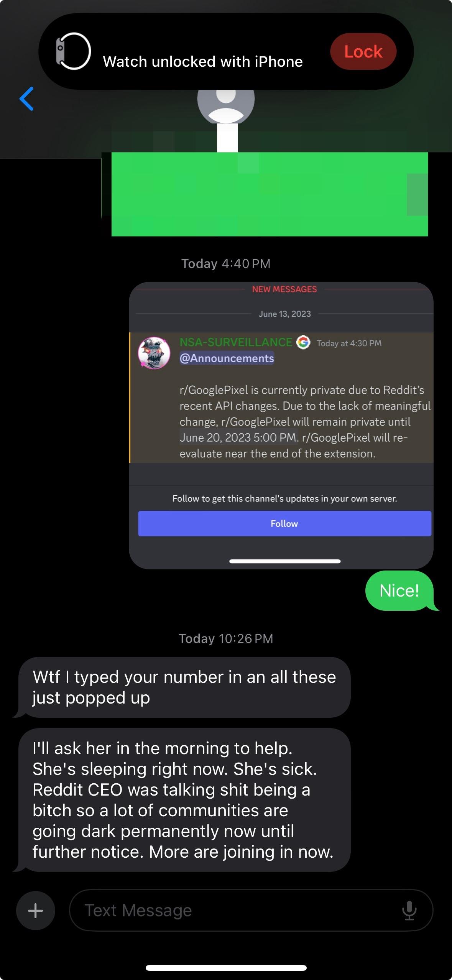Image resolution: width=452 pixels, height=980 pixels.
Task: Tap the Apple Watch icon in the banner
Action: 73,51
